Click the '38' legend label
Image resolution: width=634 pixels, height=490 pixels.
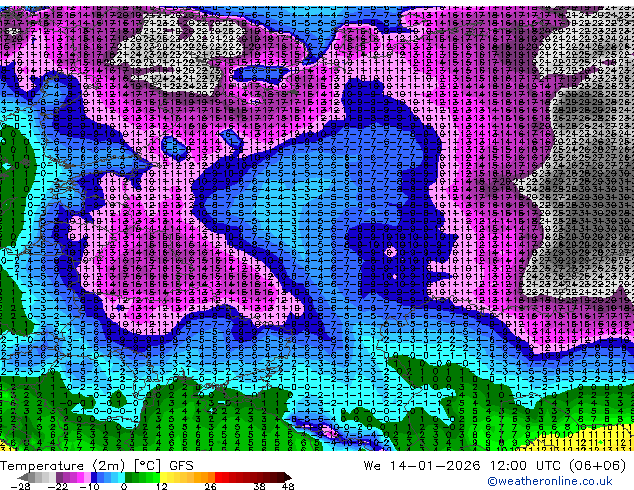(260, 486)
